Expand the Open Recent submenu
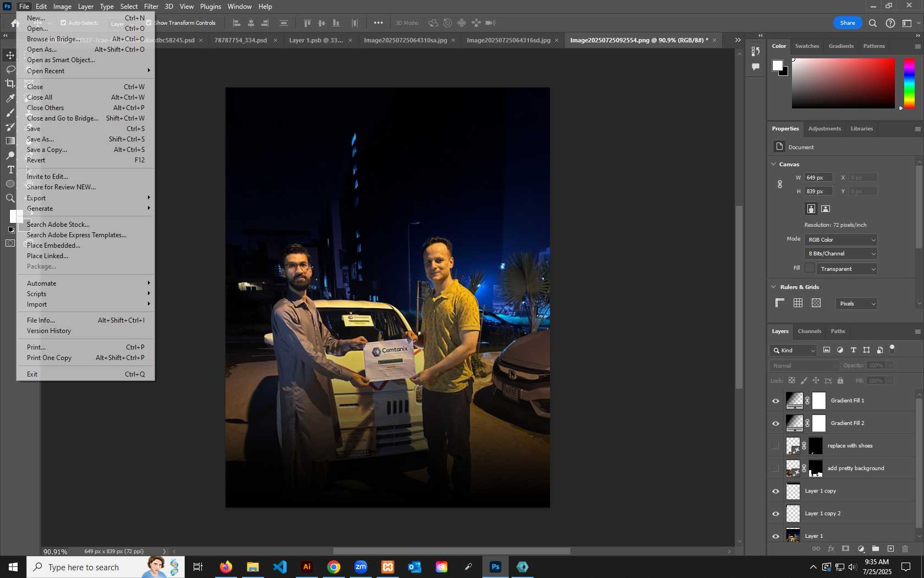 pos(86,71)
